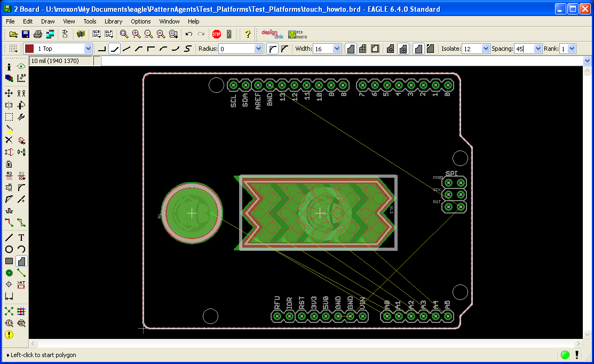Expand the Rank dropdown

tap(572, 49)
